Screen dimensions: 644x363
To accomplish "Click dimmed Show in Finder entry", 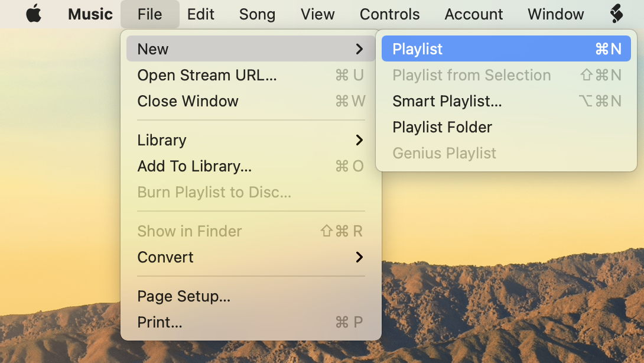I will 251,231.
